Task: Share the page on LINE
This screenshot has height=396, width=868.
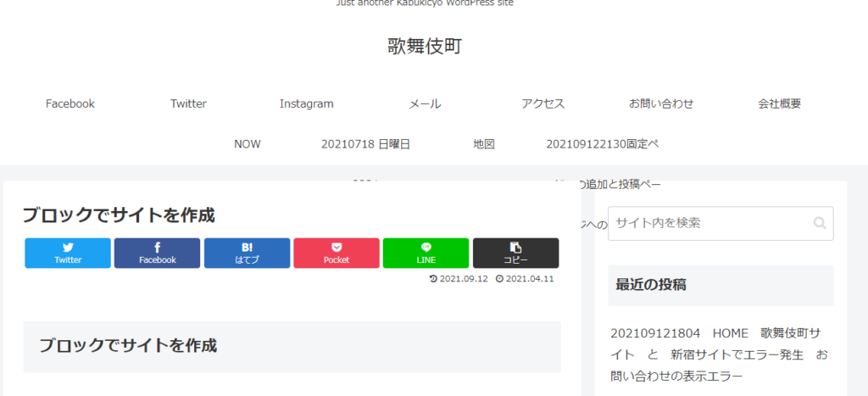Action: tap(426, 253)
